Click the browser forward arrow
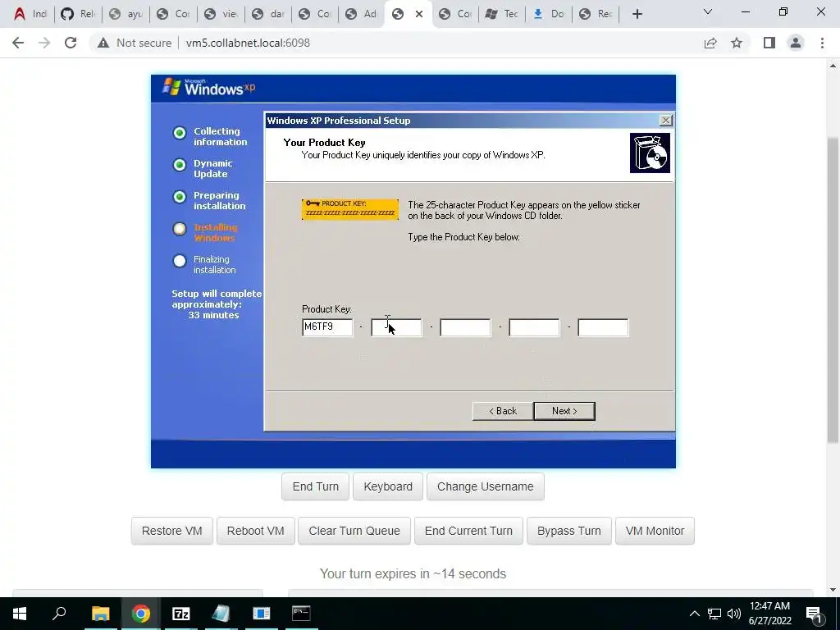The height and width of the screenshot is (630, 840). (44, 43)
